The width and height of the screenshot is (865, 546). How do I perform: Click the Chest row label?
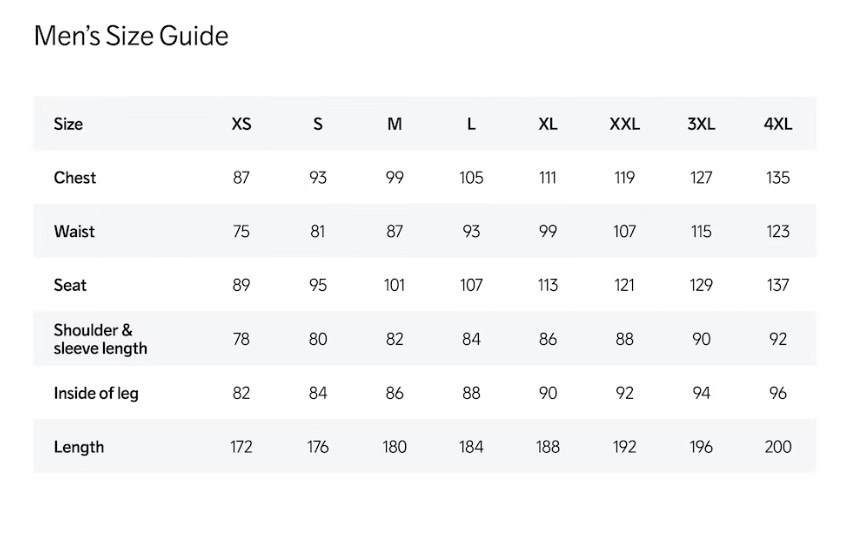pos(75,178)
